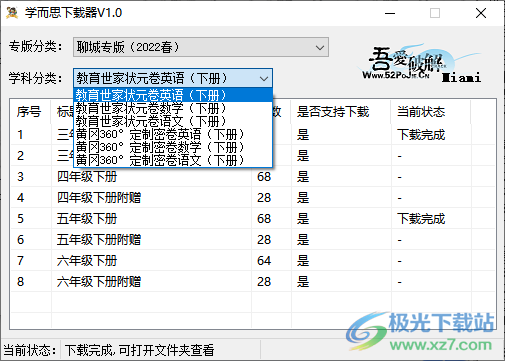Close the 学而思下载器 window
Image resolution: width=505 pixels, height=361 pixels.
click(481, 13)
